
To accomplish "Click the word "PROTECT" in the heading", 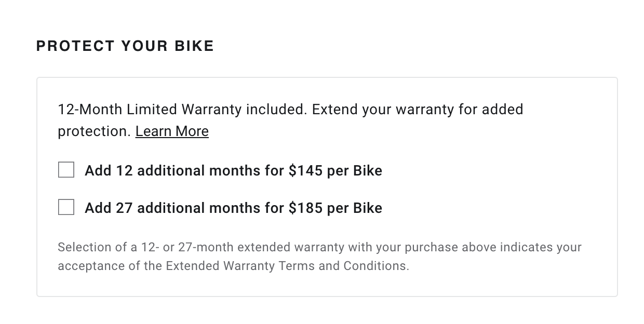I will (75, 46).
